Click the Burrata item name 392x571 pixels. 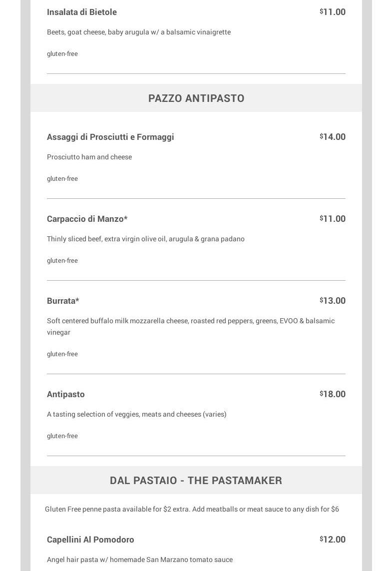tap(63, 301)
